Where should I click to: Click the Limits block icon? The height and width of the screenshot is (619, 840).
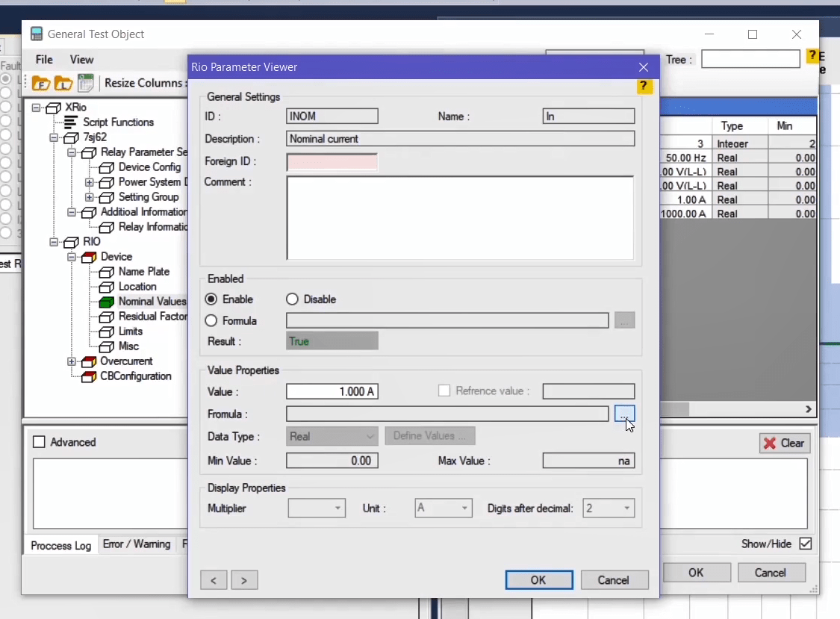(x=106, y=332)
